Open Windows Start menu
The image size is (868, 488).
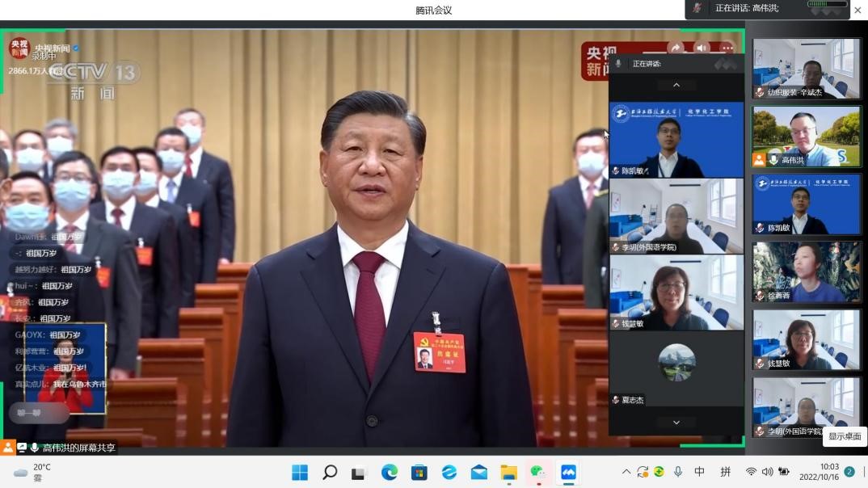300,472
